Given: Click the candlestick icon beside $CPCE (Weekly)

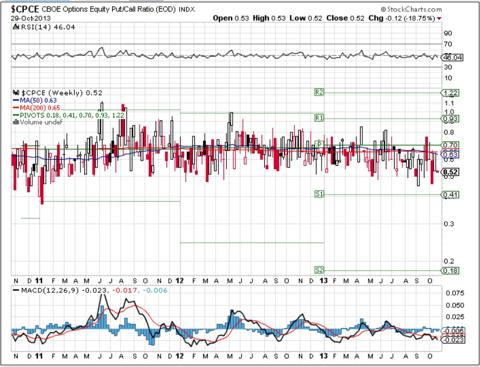Looking at the screenshot, I should tap(16, 92).
